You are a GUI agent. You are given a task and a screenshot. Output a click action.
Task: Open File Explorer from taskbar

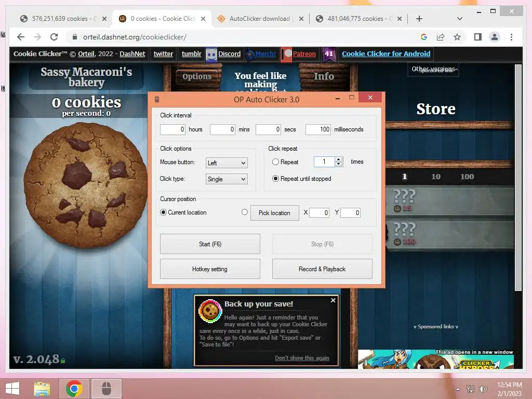click(x=42, y=389)
